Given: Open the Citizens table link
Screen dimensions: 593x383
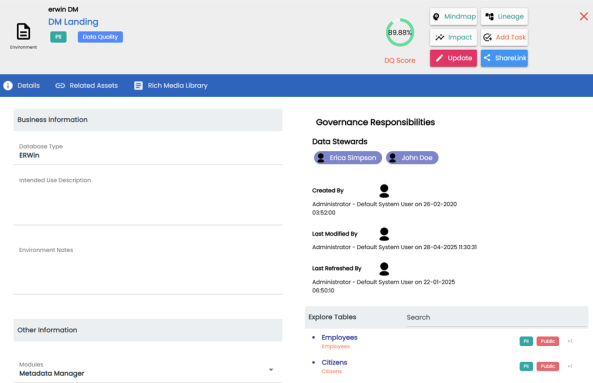Looking at the screenshot, I should coord(334,362).
